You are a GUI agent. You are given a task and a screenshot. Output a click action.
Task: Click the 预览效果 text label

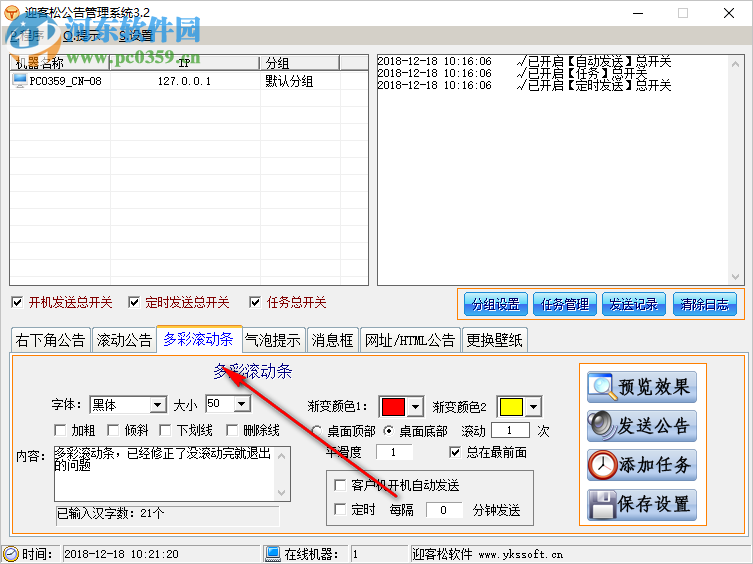[654, 387]
